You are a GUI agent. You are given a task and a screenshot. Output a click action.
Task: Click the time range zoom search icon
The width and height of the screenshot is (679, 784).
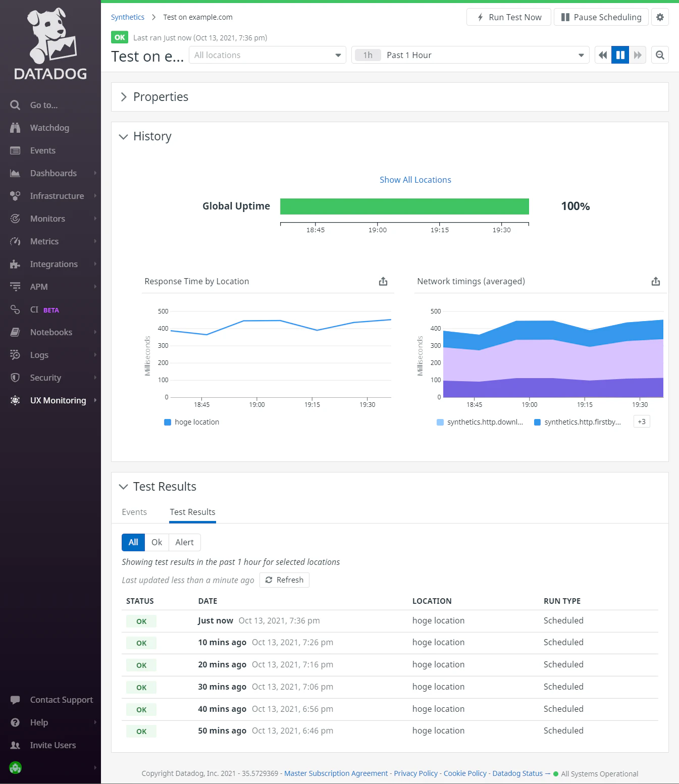660,55
